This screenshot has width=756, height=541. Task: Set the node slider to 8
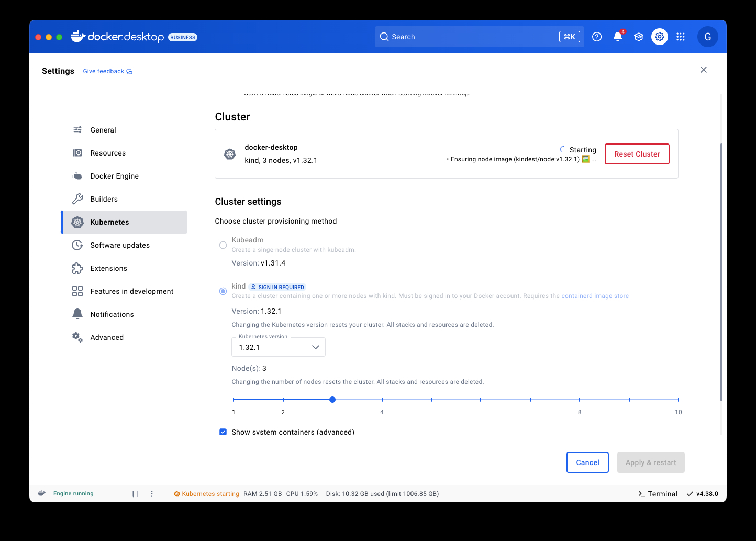[x=580, y=400]
